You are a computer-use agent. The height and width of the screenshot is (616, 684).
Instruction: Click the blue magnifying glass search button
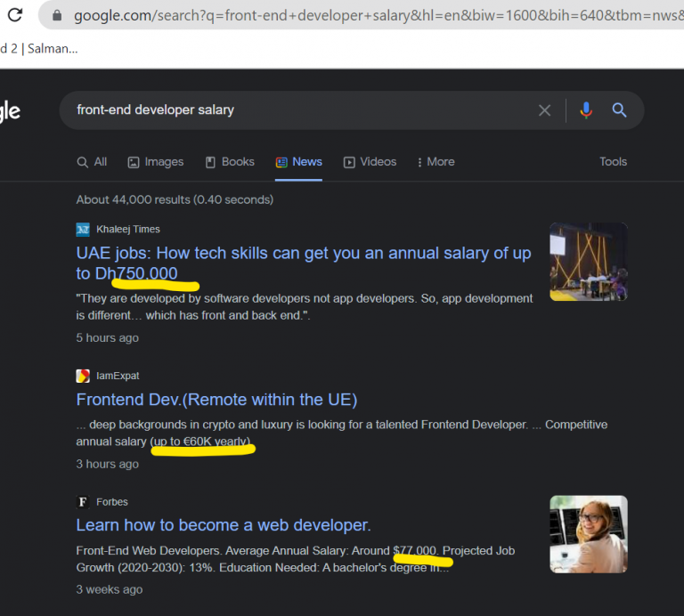619,110
